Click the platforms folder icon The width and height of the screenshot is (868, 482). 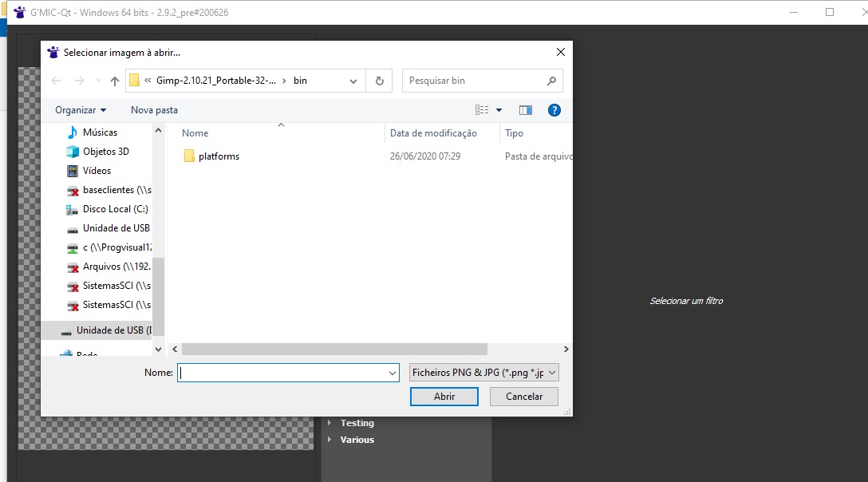(x=189, y=156)
